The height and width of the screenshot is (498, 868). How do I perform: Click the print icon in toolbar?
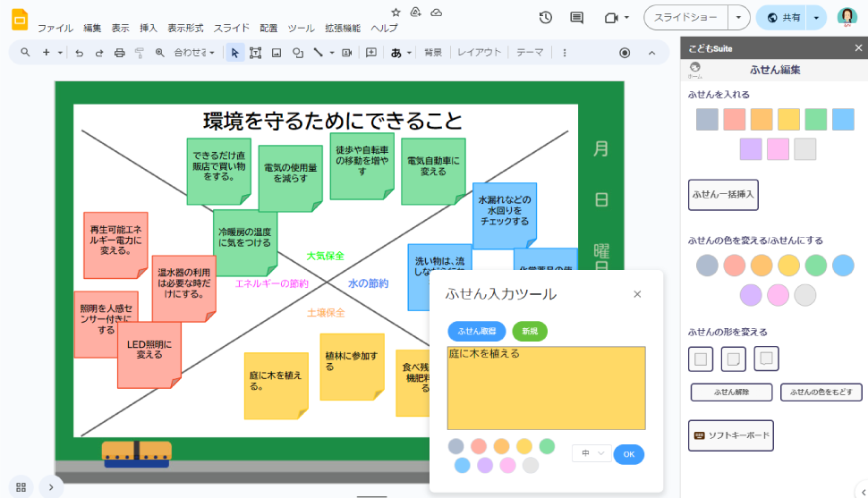click(119, 53)
